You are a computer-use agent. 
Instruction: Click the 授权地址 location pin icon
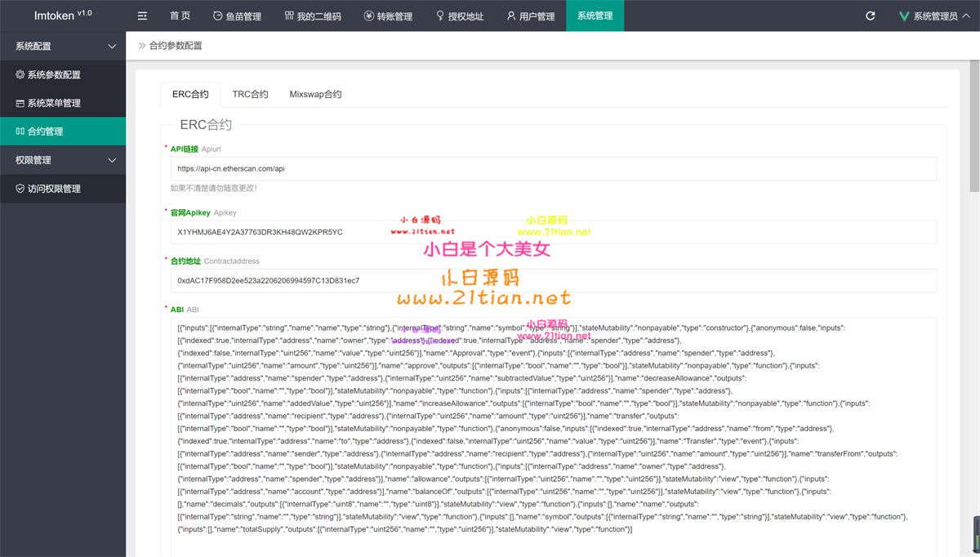point(441,16)
